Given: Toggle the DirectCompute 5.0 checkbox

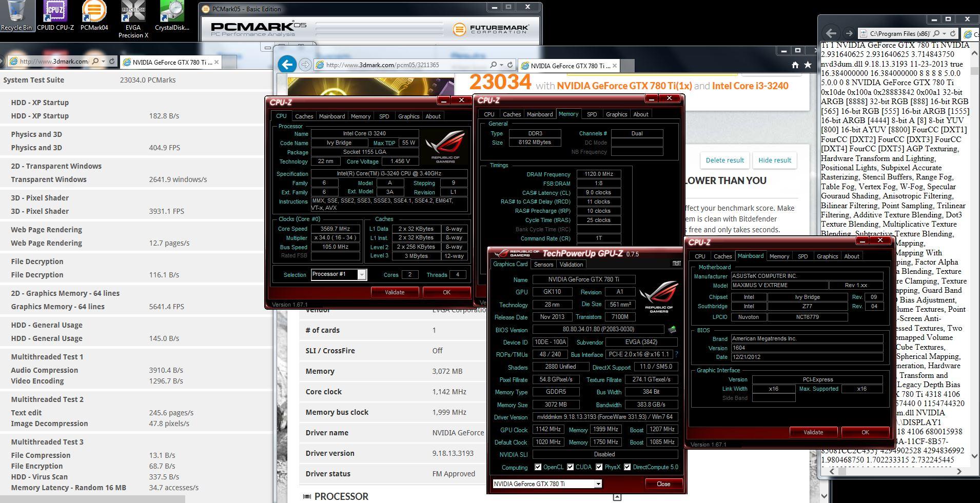Looking at the screenshot, I should [x=628, y=467].
